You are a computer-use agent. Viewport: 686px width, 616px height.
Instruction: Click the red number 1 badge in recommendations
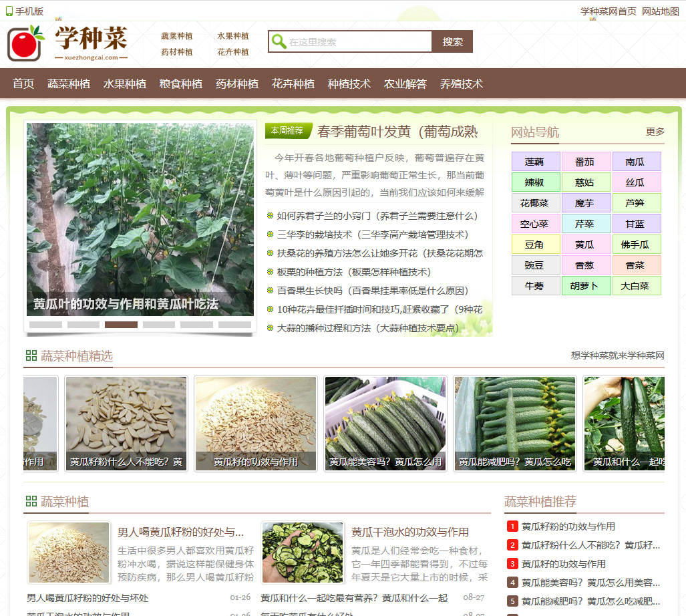pyautogui.click(x=512, y=526)
